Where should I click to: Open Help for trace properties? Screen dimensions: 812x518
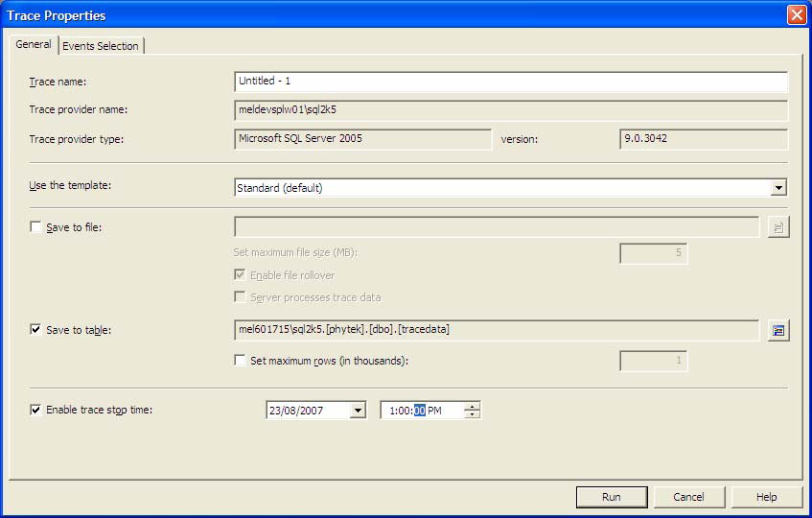(x=766, y=497)
